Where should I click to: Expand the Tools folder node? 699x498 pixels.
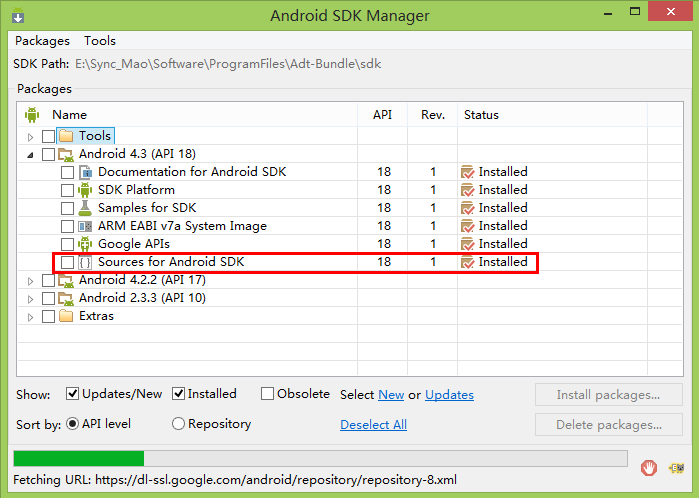coord(30,136)
